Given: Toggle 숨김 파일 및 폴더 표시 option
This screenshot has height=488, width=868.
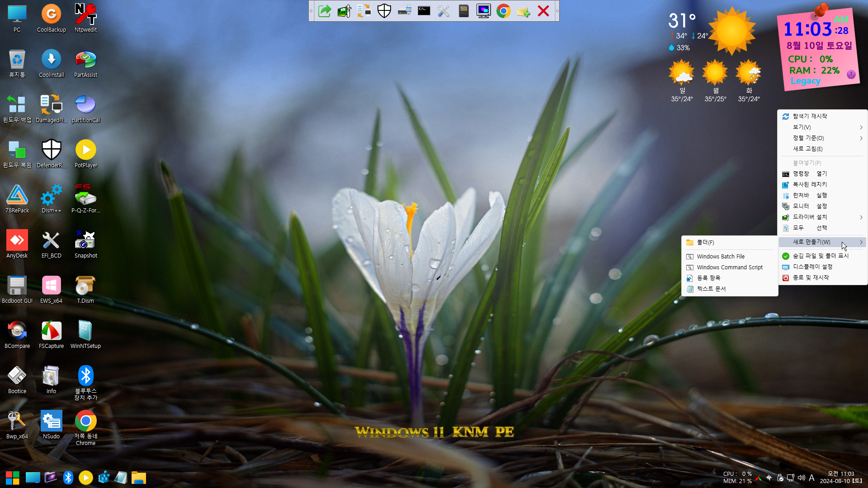Looking at the screenshot, I should 822,256.
